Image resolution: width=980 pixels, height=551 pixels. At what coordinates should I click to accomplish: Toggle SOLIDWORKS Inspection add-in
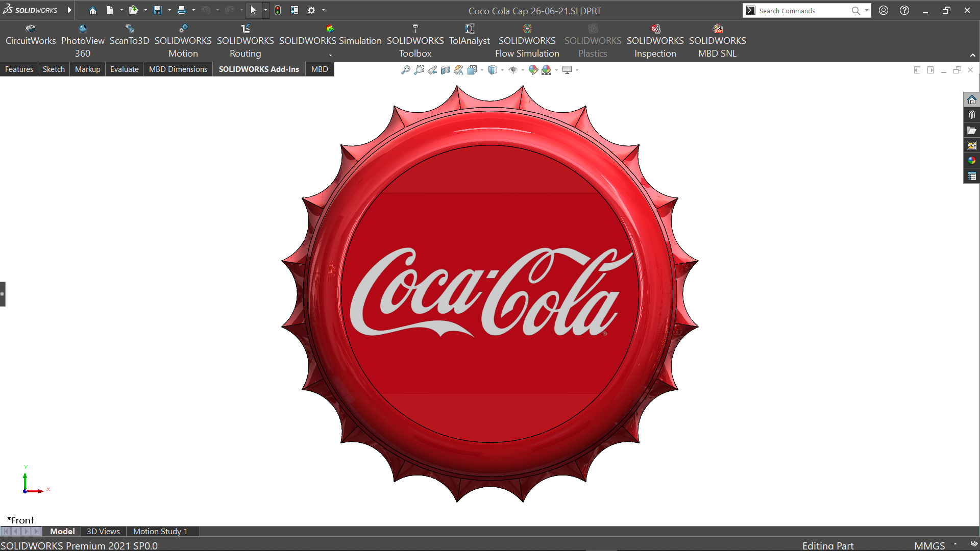pos(655,41)
